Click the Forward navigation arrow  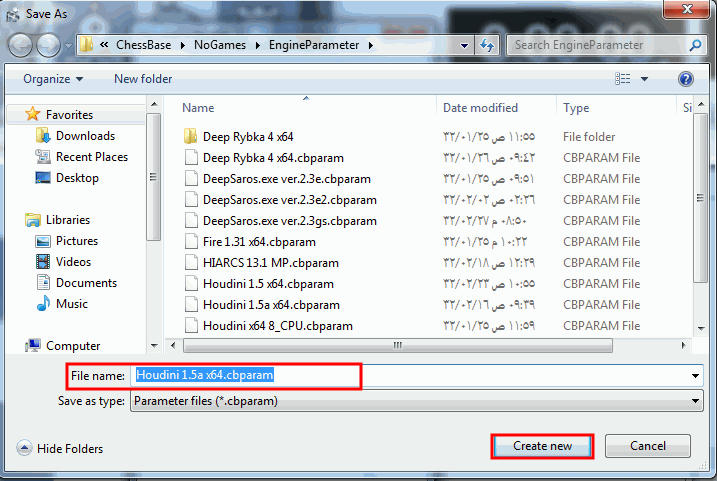point(48,45)
